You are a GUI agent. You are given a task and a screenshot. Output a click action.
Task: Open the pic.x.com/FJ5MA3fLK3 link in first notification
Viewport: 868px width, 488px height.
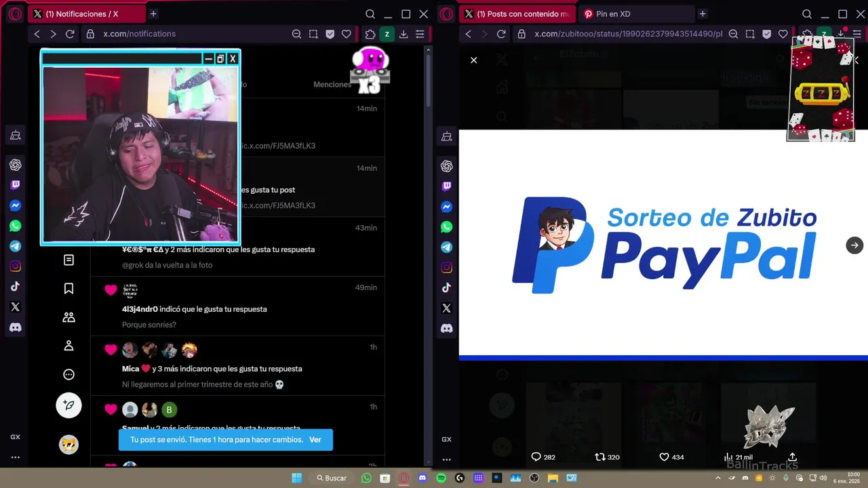click(x=278, y=146)
